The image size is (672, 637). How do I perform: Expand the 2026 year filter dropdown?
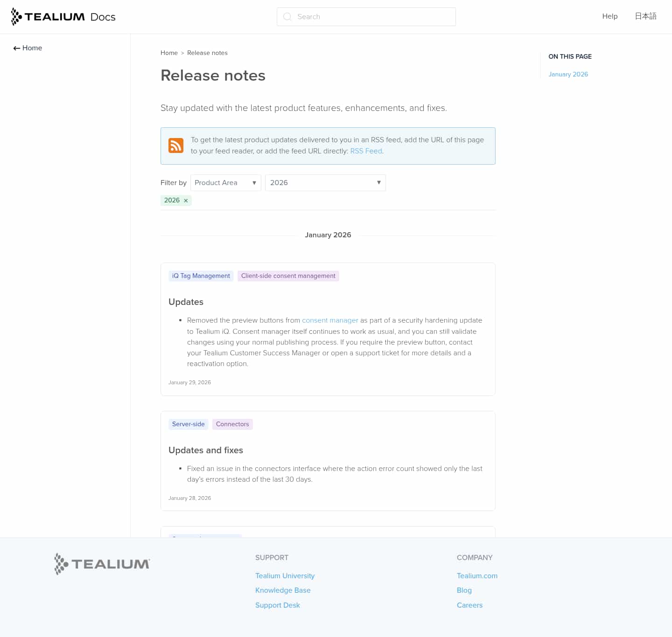pos(325,183)
